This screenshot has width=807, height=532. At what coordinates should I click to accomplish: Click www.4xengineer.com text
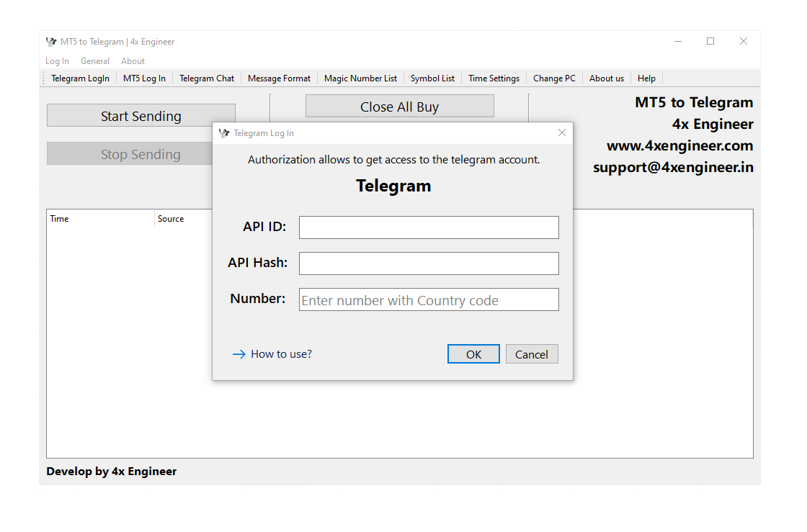(x=680, y=145)
